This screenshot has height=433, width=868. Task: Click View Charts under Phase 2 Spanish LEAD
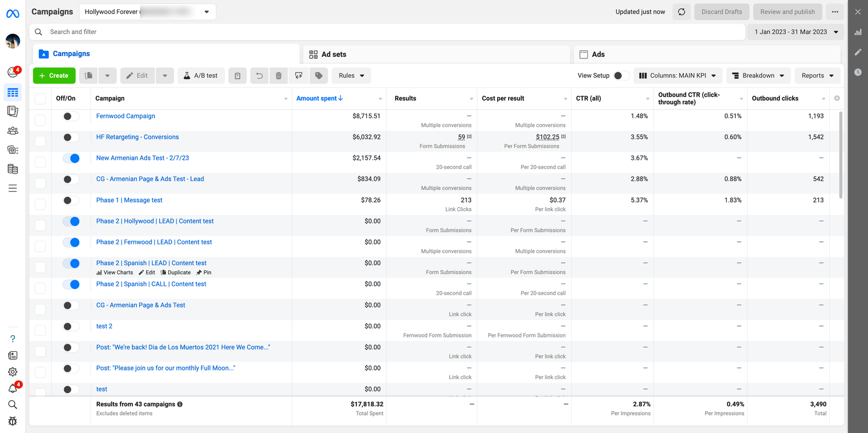(x=115, y=273)
